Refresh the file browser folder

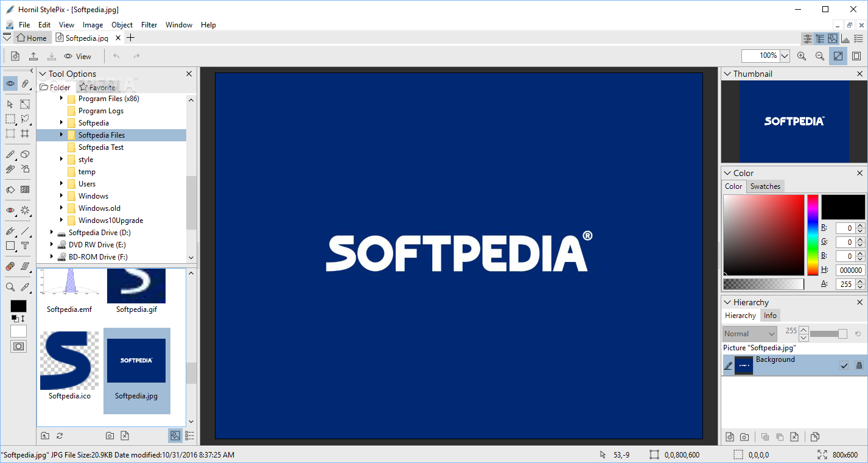(x=60, y=436)
